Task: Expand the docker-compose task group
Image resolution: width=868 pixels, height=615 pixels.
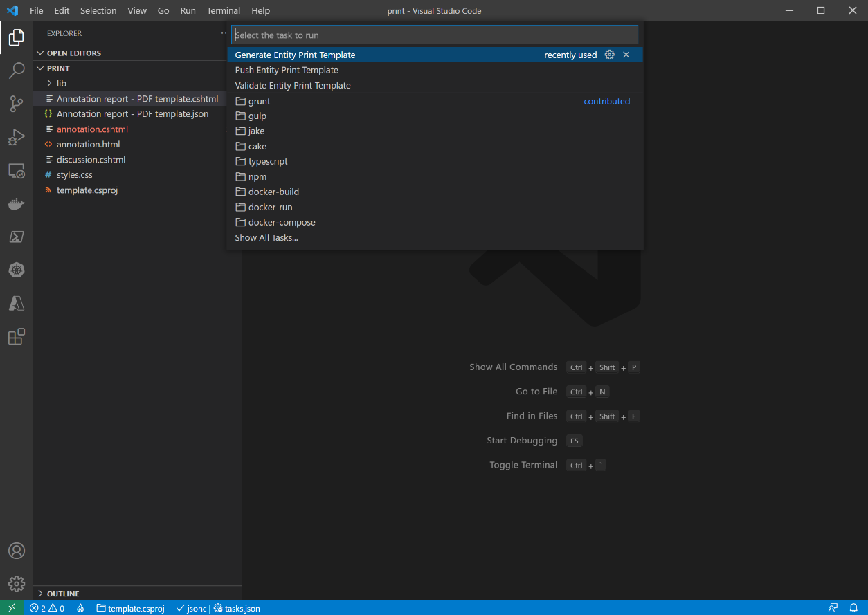Action: pyautogui.click(x=435, y=223)
